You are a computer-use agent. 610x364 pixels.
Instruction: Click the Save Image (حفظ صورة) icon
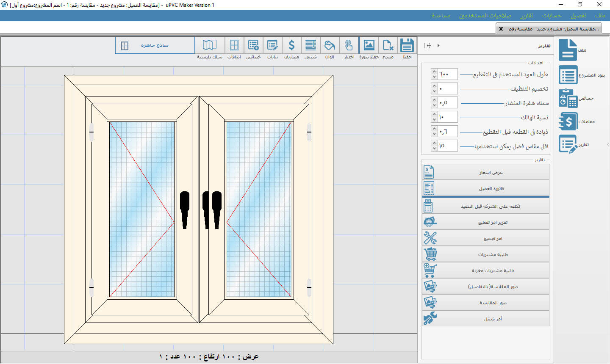point(369,45)
